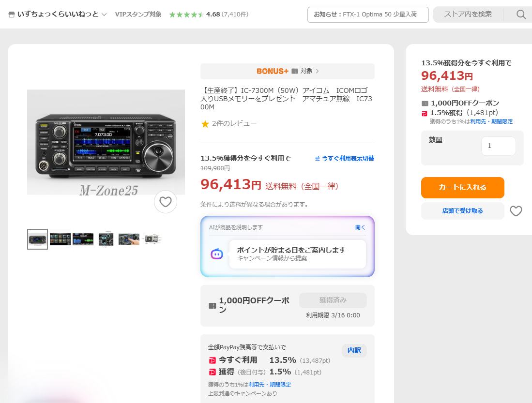
Task: Click the store icon beside shop name
Action: (12, 15)
